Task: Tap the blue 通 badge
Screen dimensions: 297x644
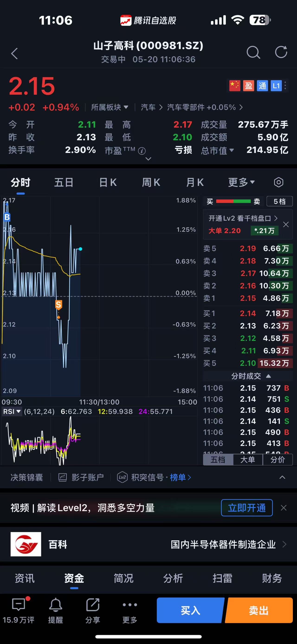Action: [x=262, y=86]
